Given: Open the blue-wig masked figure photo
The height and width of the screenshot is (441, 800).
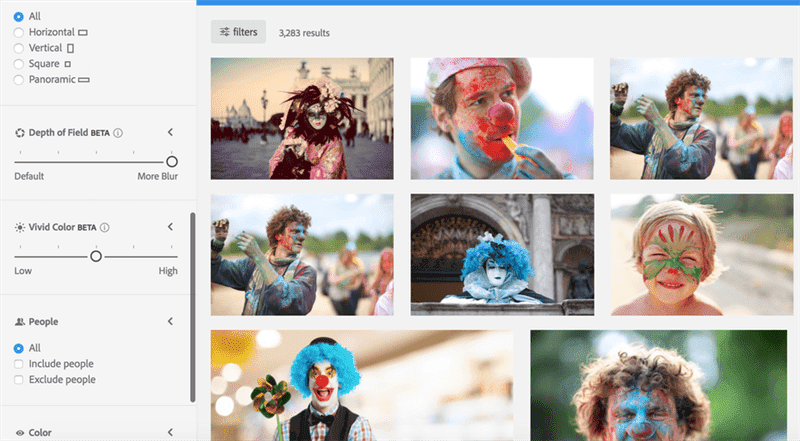Looking at the screenshot, I should [502, 255].
